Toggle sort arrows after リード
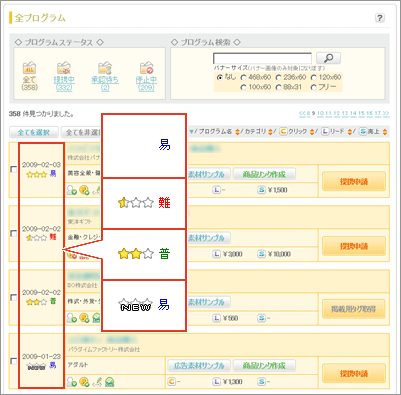 point(349,132)
